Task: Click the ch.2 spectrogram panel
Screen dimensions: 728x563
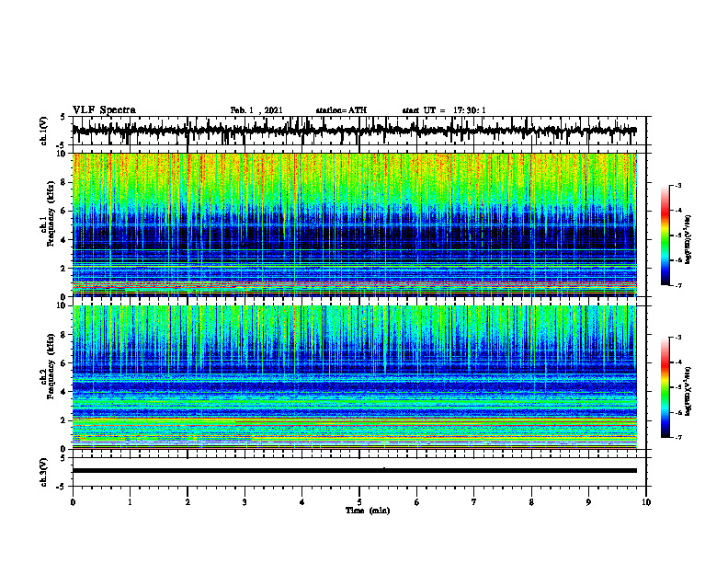Action: pyautogui.click(x=354, y=377)
